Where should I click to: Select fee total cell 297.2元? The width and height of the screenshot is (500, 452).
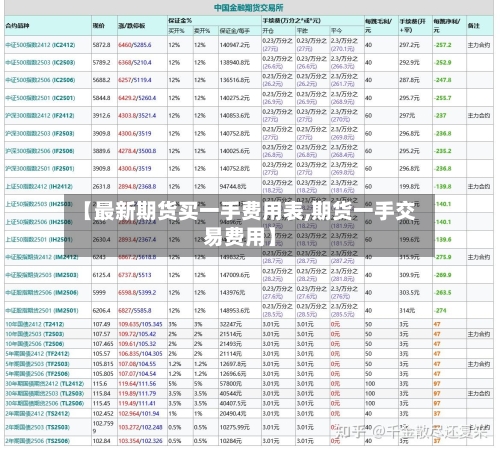[x=410, y=45]
